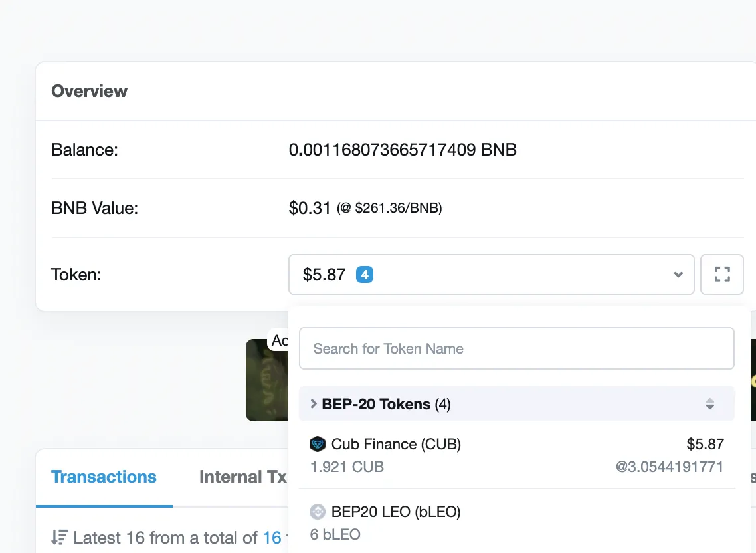Click the ad image thumbnail

coord(266,380)
